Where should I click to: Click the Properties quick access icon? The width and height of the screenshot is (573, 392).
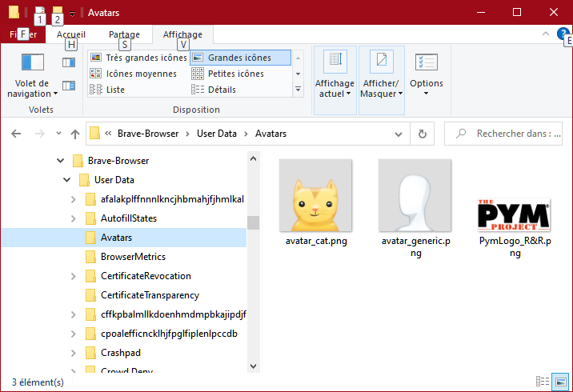40,13
